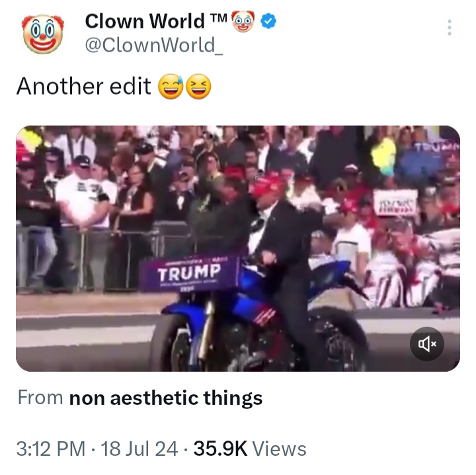Click clown emoji beside the display name
The image size is (476, 475).
pos(242,22)
